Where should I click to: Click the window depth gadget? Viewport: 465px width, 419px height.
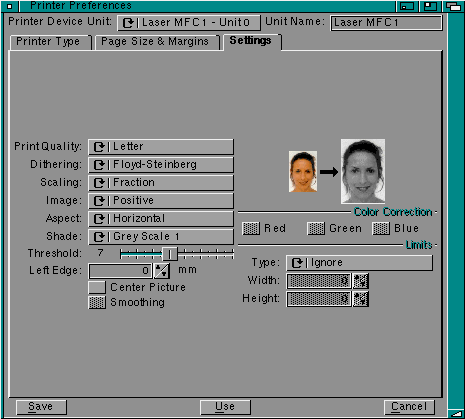453,6
